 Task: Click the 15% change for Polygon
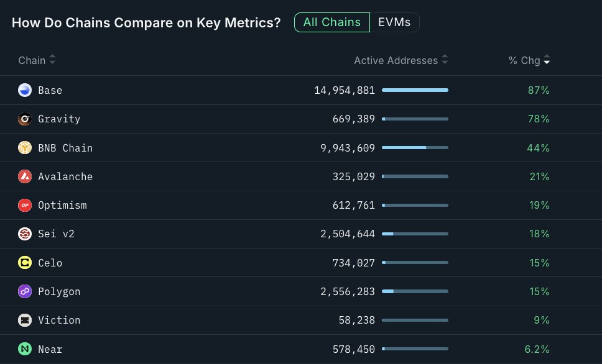point(539,291)
